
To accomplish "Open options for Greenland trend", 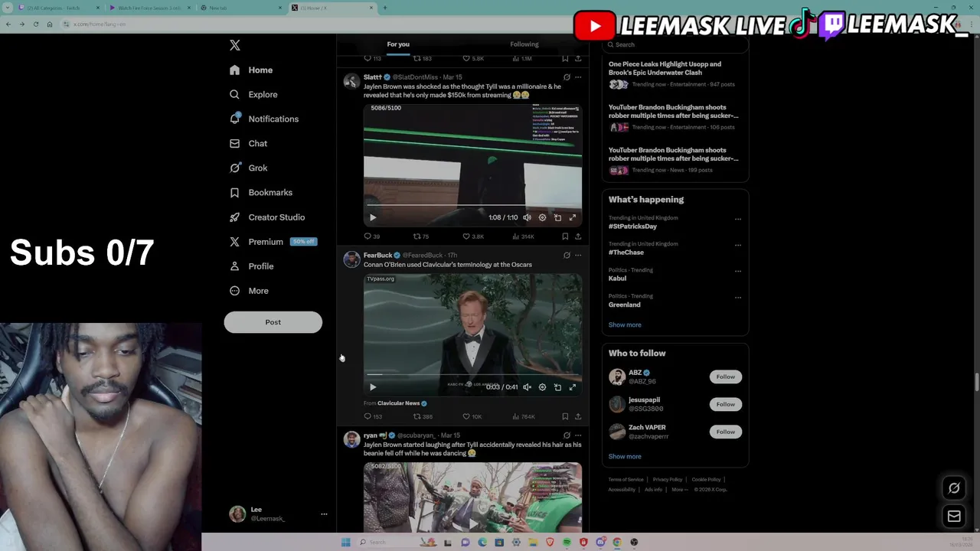I will tap(738, 297).
